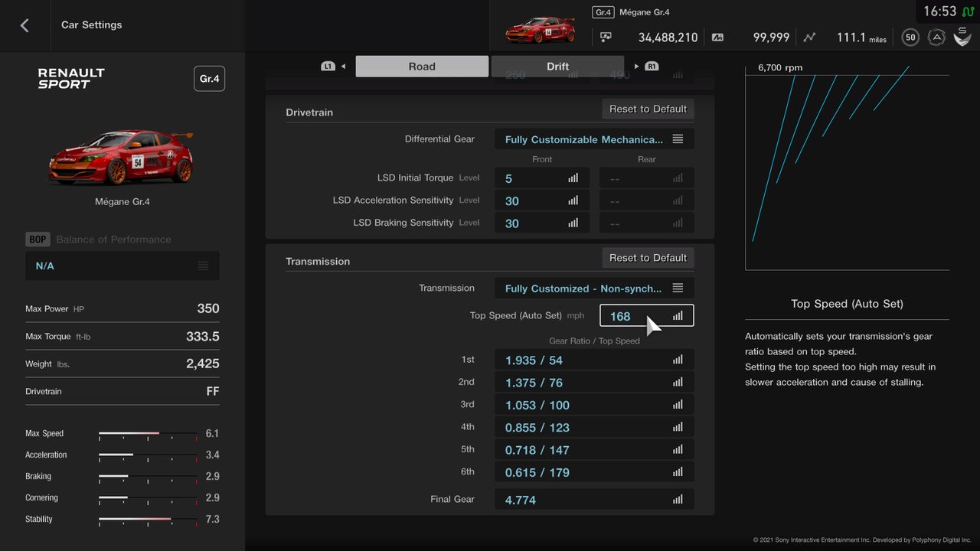Click the Max Torque 333.5 value
The image size is (980, 551).
[x=203, y=337]
